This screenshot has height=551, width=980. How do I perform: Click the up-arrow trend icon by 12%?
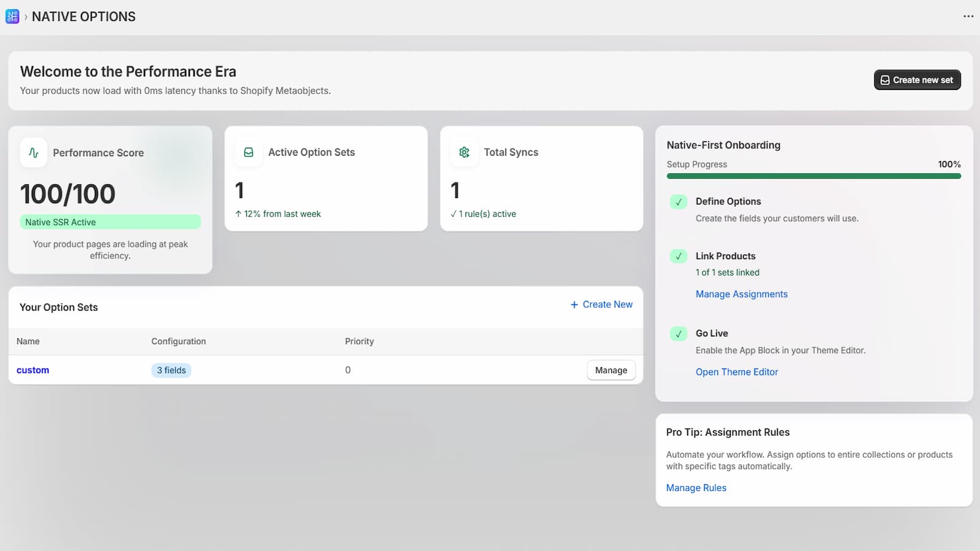coord(238,214)
